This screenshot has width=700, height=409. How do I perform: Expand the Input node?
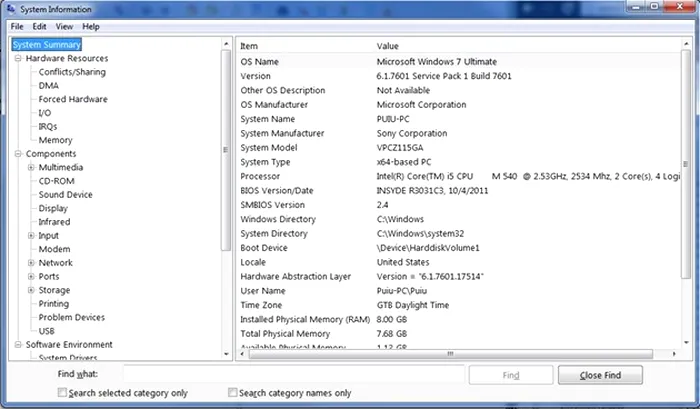(x=31, y=235)
